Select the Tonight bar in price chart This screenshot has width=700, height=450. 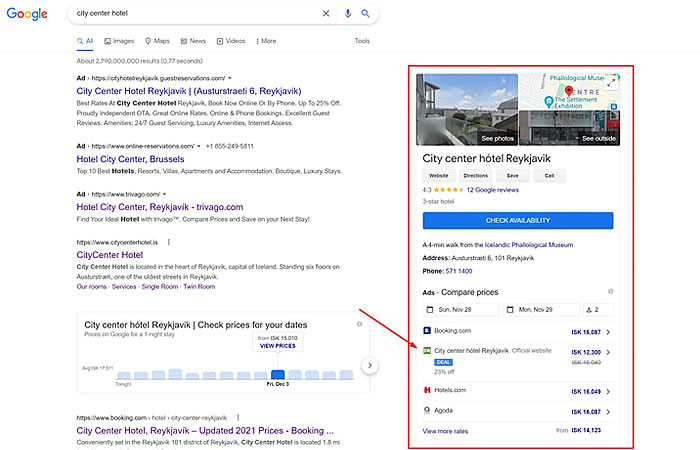124,375
